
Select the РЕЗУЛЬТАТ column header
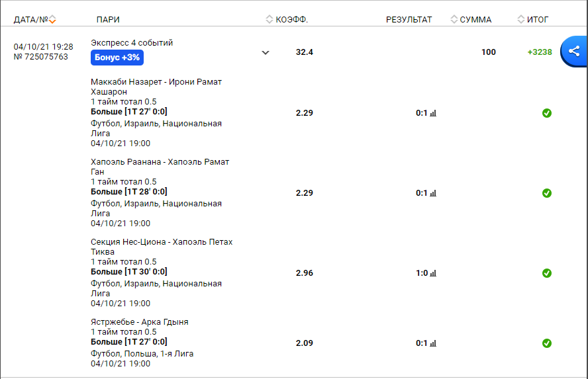tap(409, 19)
